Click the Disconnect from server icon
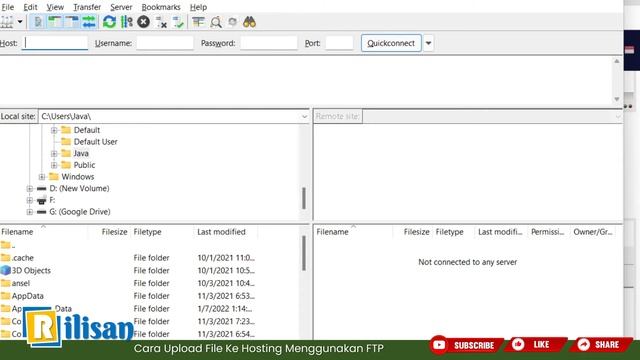The height and width of the screenshot is (360, 640). coord(161,22)
